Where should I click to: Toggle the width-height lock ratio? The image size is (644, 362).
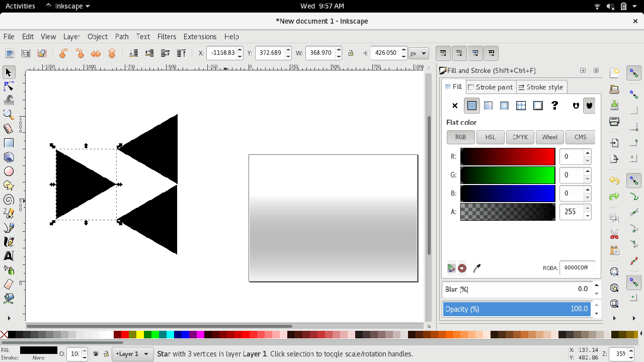[x=351, y=53]
